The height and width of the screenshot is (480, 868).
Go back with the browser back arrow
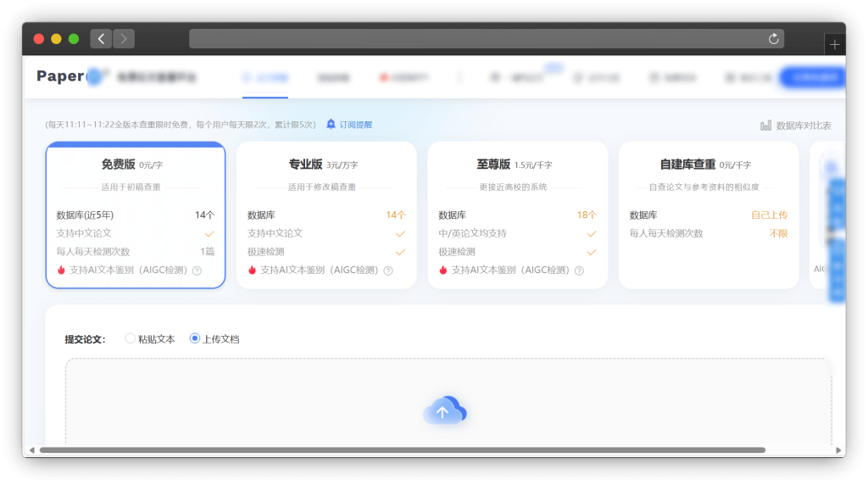click(x=101, y=39)
